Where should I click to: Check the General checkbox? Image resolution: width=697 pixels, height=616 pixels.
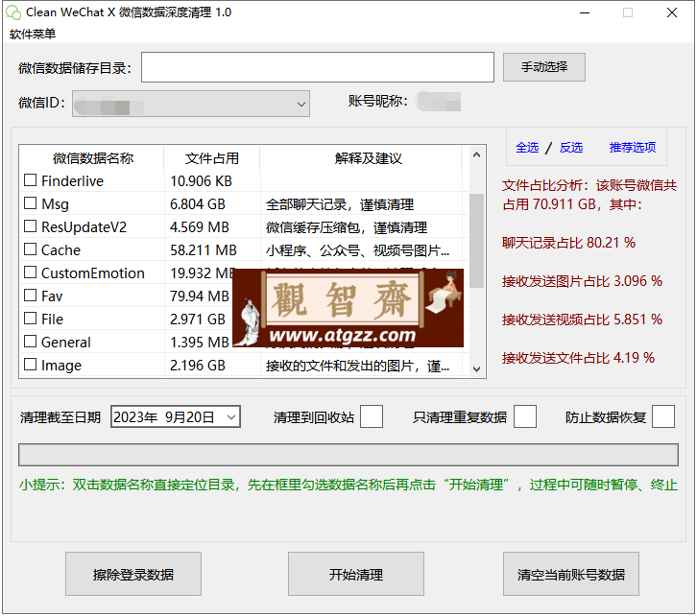coord(30,342)
